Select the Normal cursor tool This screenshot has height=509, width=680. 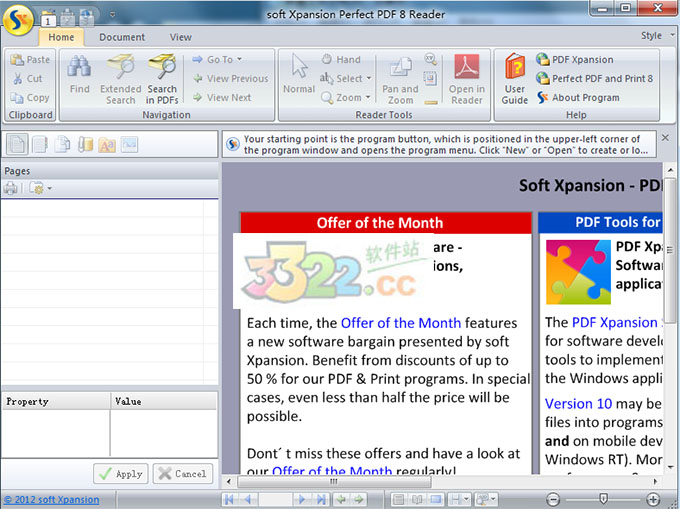click(299, 74)
